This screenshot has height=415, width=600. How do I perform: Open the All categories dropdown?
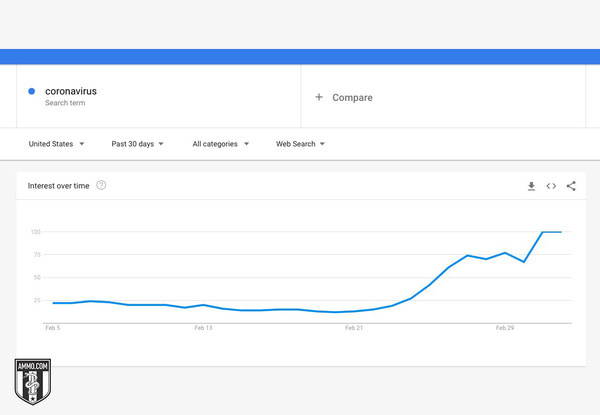click(220, 144)
